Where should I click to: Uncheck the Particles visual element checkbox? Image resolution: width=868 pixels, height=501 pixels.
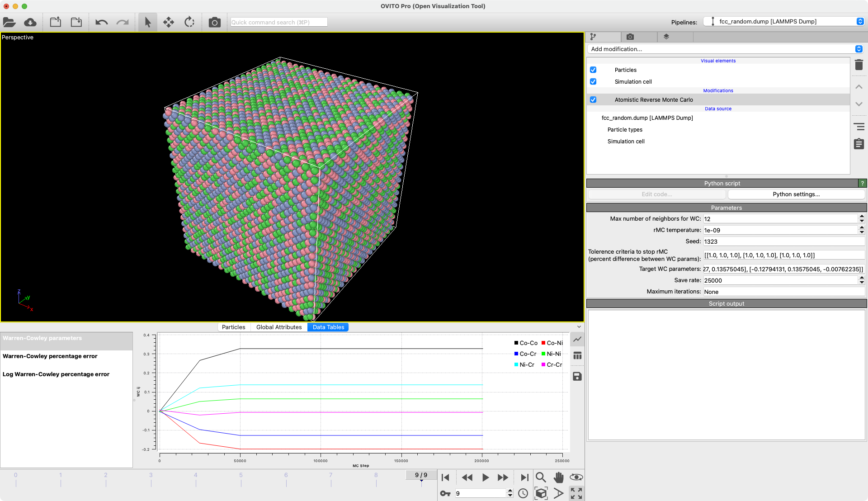(x=593, y=70)
